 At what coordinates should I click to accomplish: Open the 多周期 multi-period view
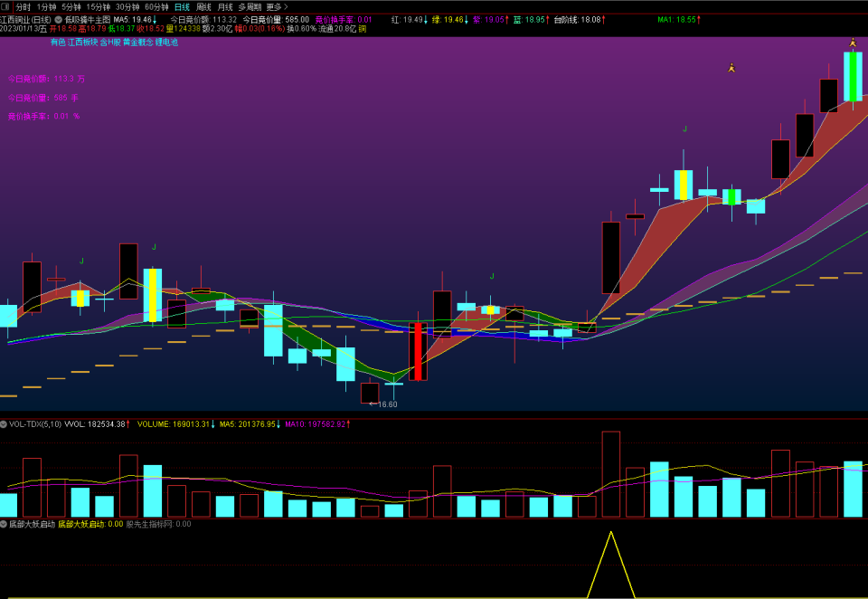coord(250,7)
